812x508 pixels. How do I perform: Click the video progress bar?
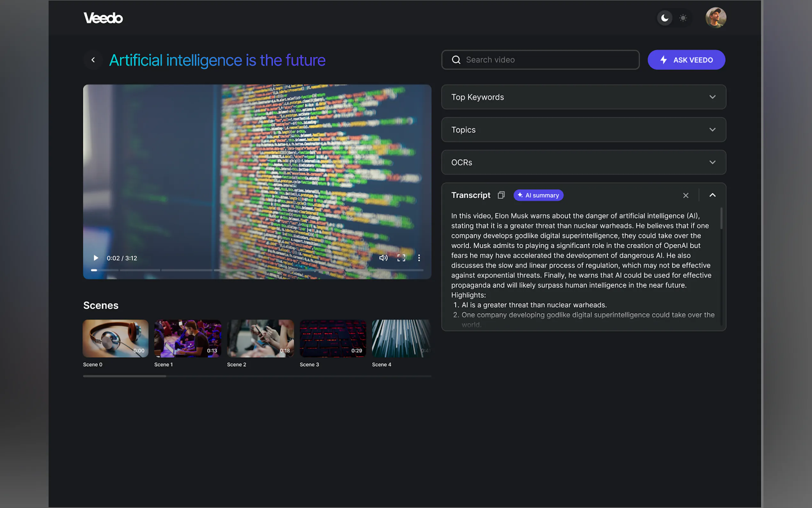[257, 270]
